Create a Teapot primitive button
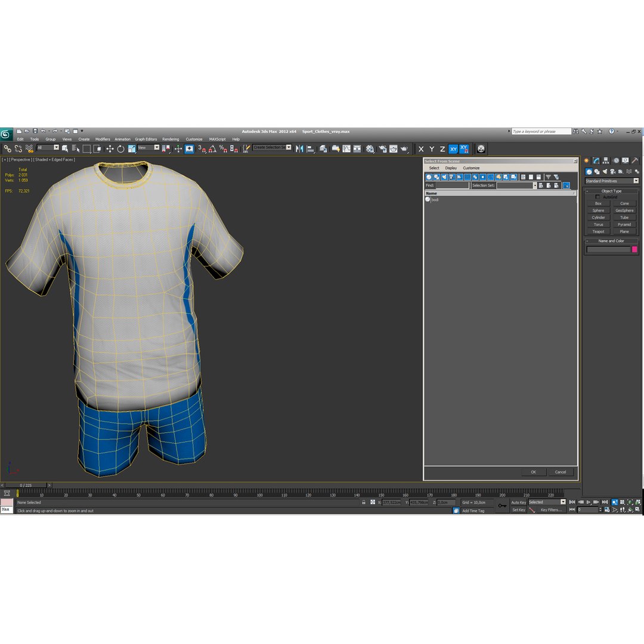The width and height of the screenshot is (644, 644). (598, 231)
